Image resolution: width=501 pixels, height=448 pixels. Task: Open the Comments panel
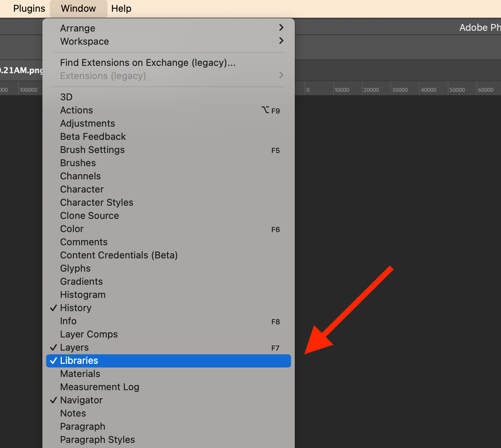point(169,242)
